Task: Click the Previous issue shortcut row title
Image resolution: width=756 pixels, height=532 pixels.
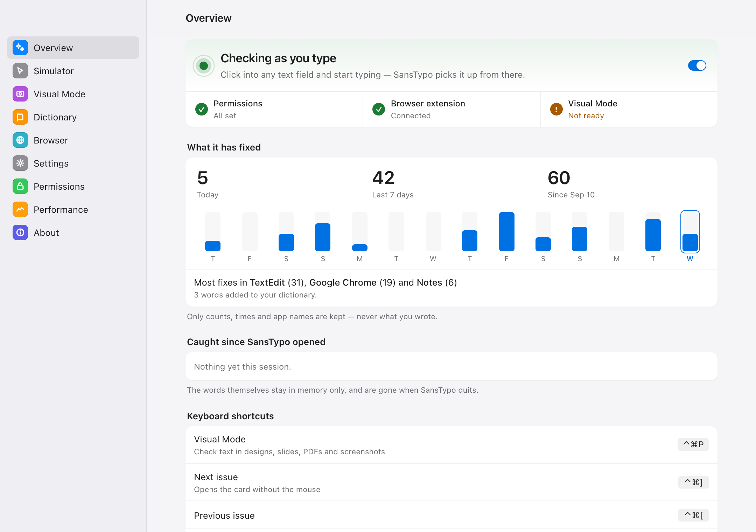Action: point(224,516)
